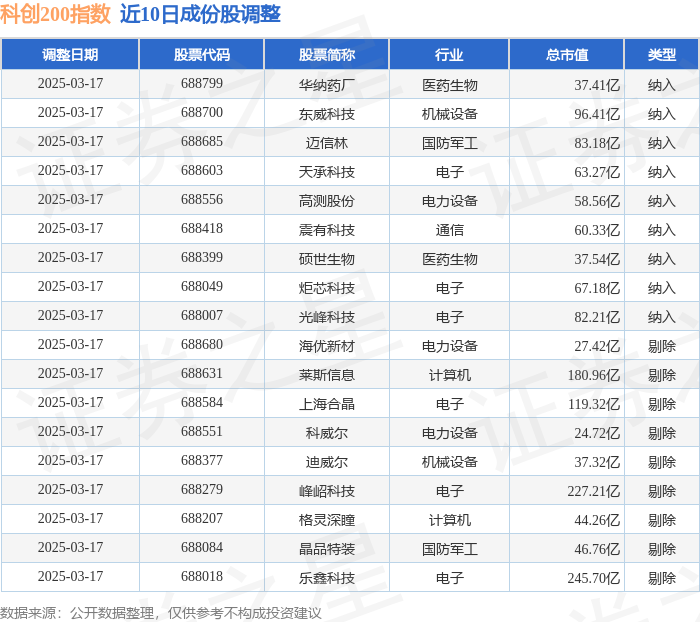Select stock code 688685
The height and width of the screenshot is (622, 700).
coord(202,142)
